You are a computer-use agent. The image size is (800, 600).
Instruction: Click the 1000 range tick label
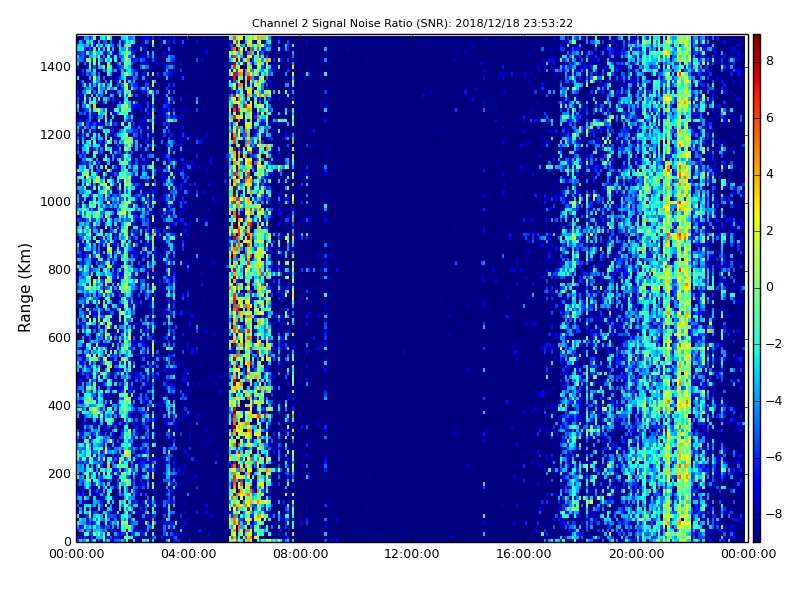pyautogui.click(x=56, y=202)
